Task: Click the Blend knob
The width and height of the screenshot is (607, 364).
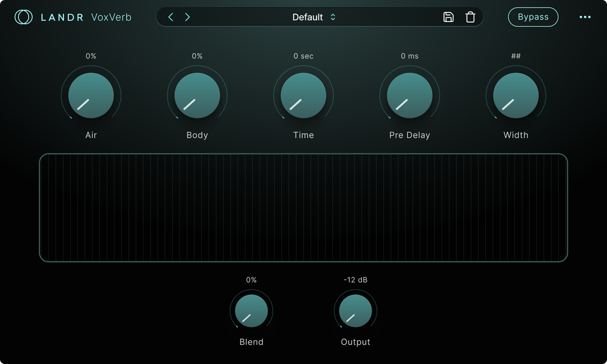Action: 251,311
